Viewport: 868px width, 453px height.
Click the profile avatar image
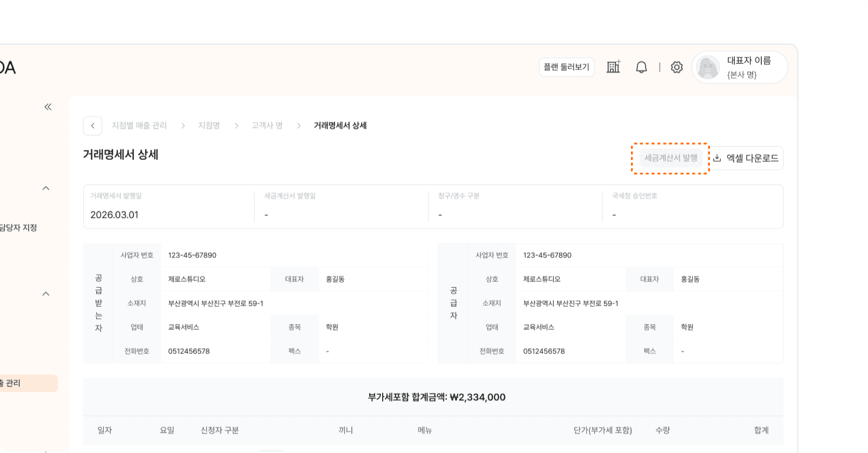pyautogui.click(x=708, y=67)
